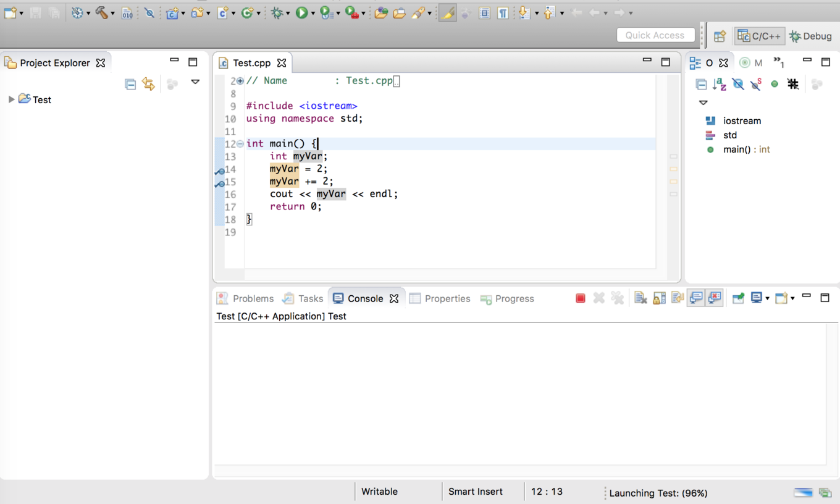Open the Properties tab
Viewport: 840px width, 504px height.
coord(440,299)
